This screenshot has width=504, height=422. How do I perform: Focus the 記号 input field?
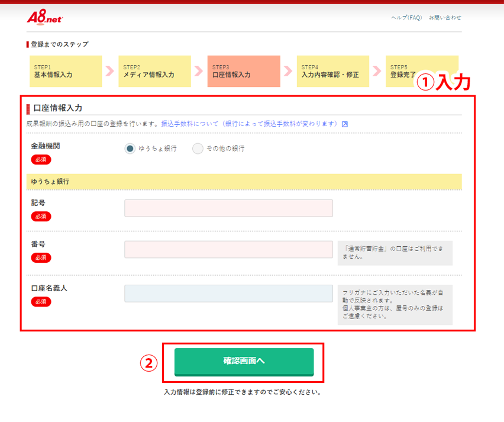pos(228,208)
